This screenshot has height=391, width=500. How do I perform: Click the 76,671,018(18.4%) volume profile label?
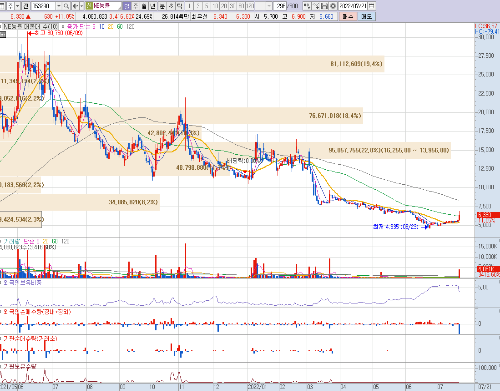coord(335,116)
